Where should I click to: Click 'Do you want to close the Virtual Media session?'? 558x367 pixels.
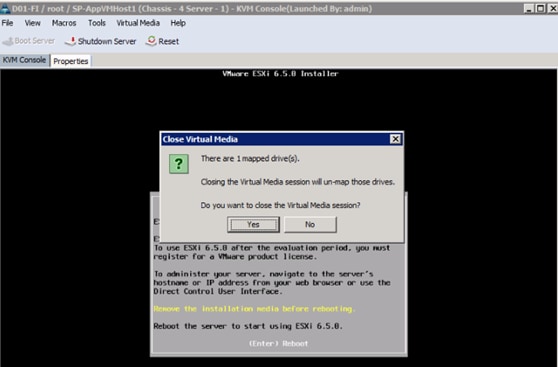280,205
